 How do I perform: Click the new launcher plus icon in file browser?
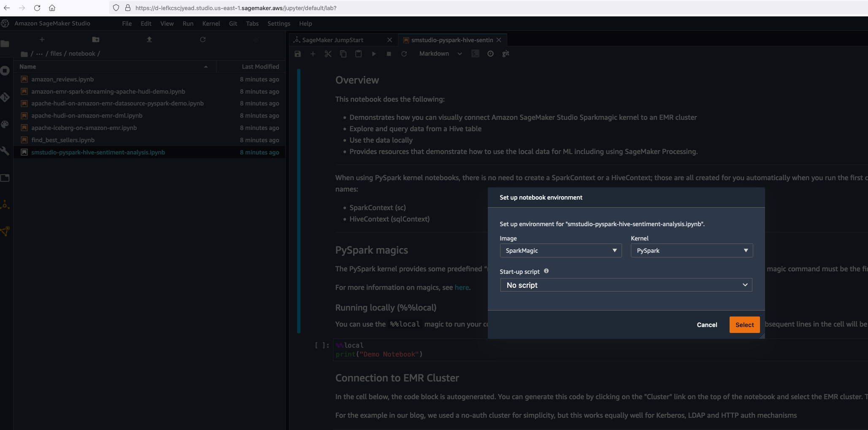42,40
